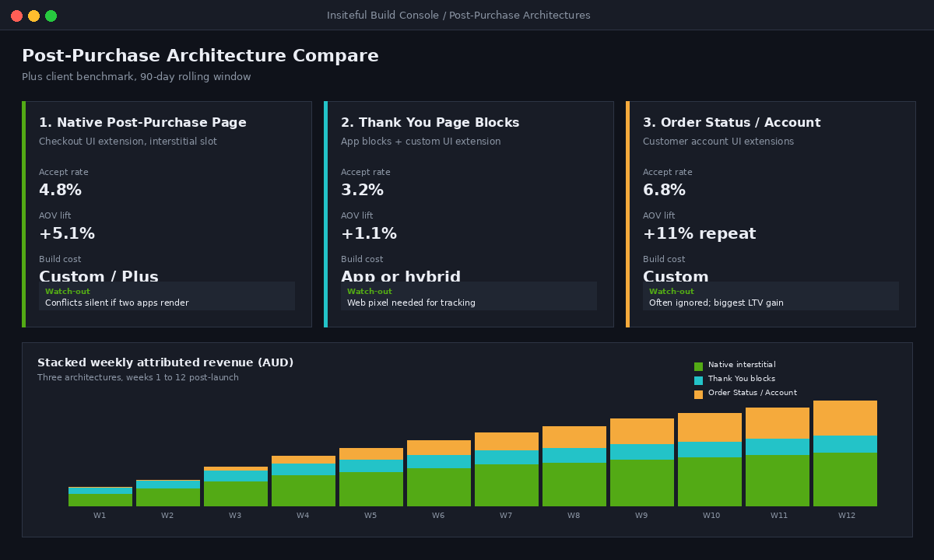This screenshot has width=934, height=560.
Task: Click the W7 axis label
Action: (x=506, y=516)
